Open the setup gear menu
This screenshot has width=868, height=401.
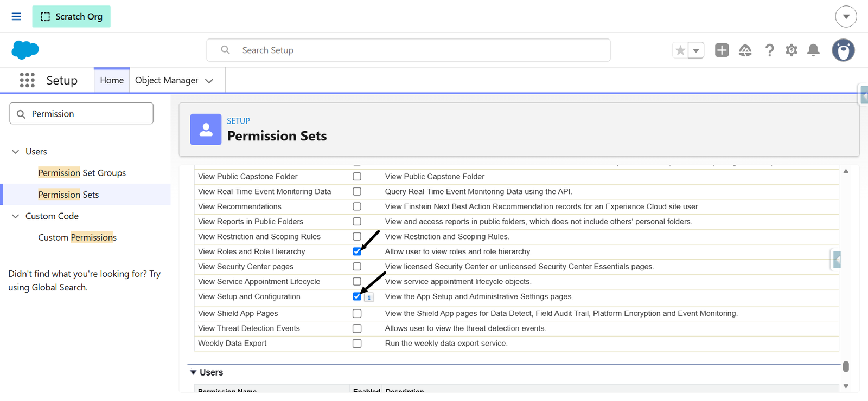(x=792, y=50)
